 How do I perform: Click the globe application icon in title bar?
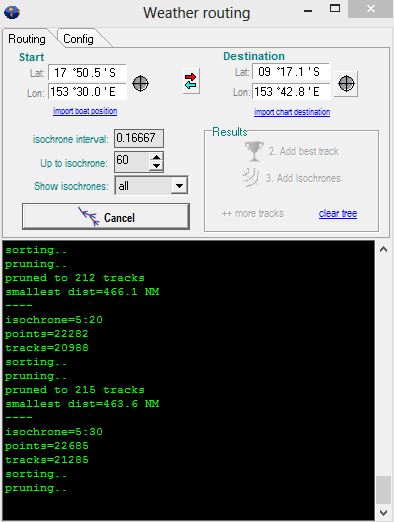point(12,13)
